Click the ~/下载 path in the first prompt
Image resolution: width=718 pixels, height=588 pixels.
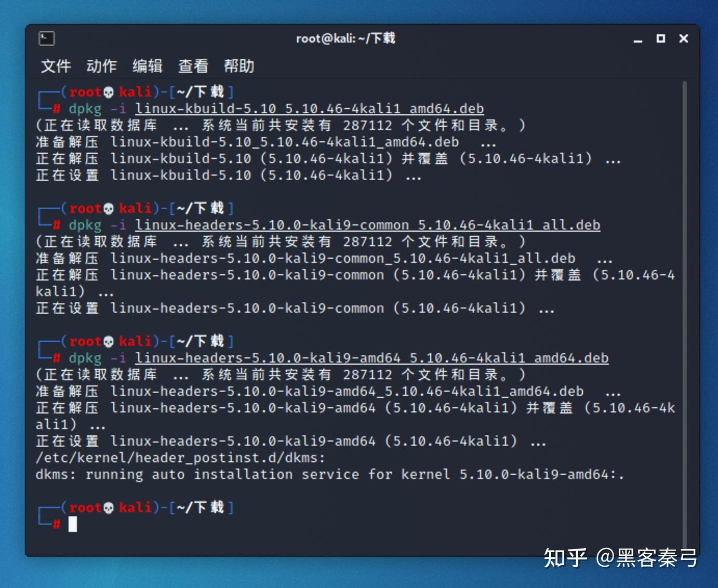[200, 91]
